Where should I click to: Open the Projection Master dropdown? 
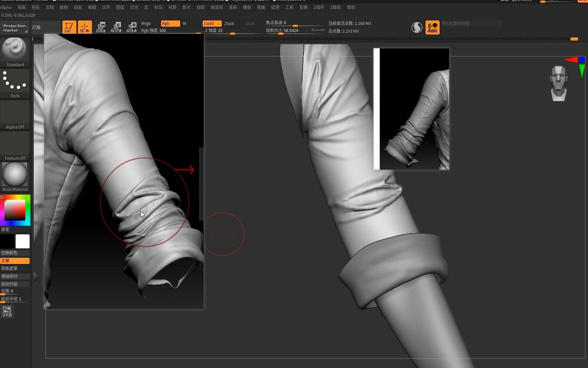15,28
